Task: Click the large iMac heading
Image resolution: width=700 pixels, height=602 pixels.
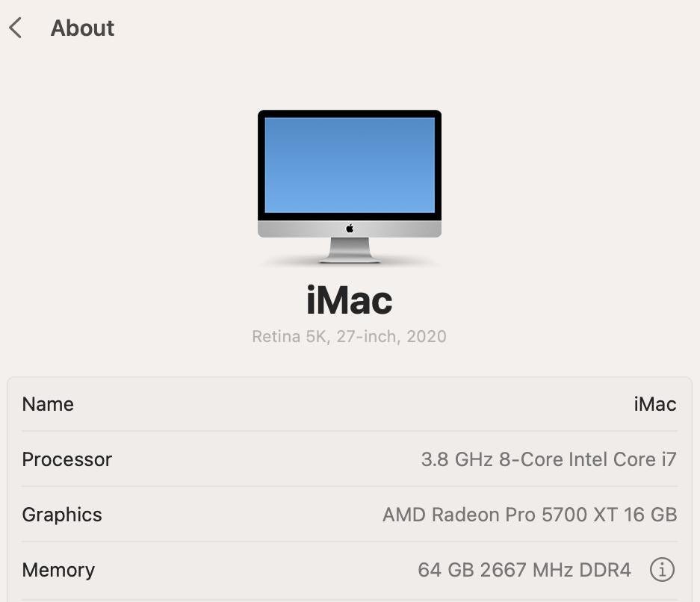Action: tap(350, 300)
